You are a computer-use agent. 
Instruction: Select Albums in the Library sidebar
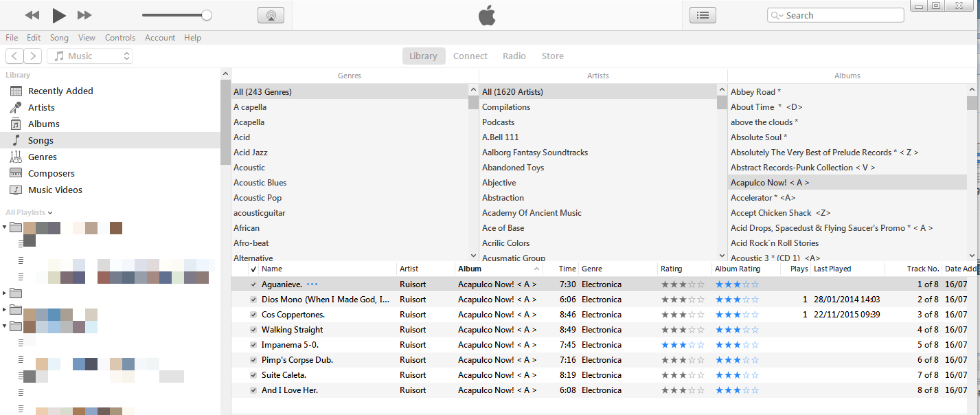click(x=43, y=124)
